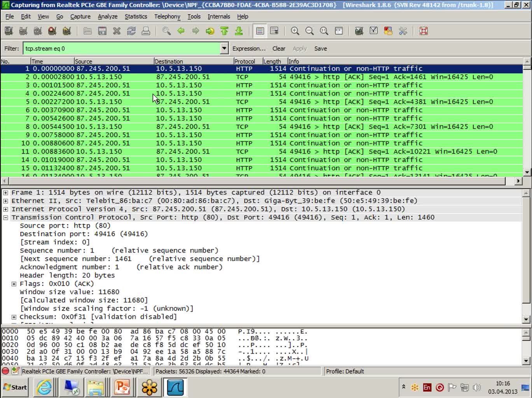Edit coloring rules

pos(388,31)
